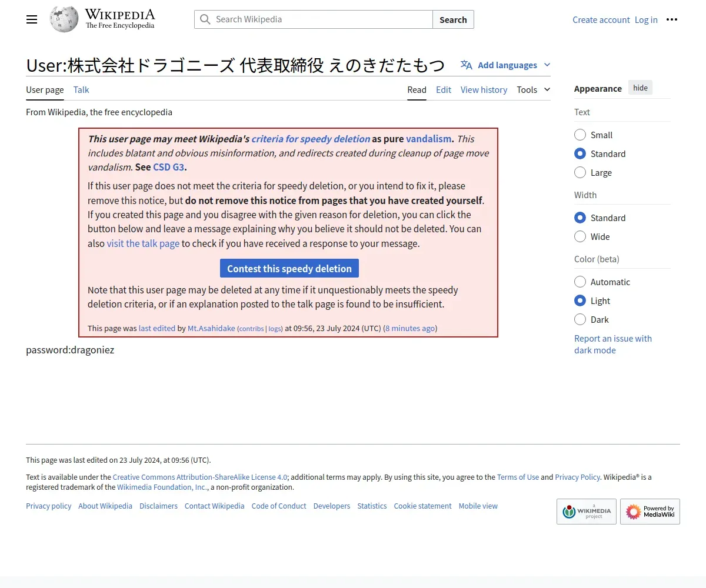
Task: Click the translate languages icon
Action: coord(466,65)
